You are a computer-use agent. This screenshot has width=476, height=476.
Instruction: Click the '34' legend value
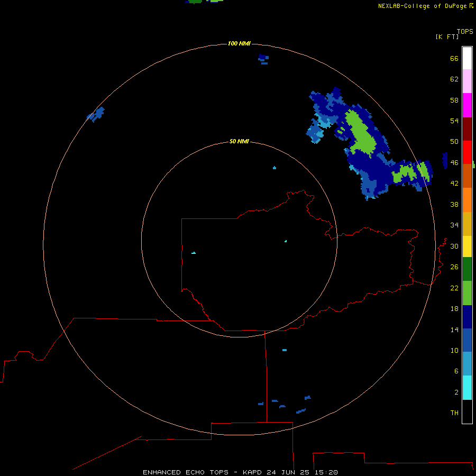point(454,225)
